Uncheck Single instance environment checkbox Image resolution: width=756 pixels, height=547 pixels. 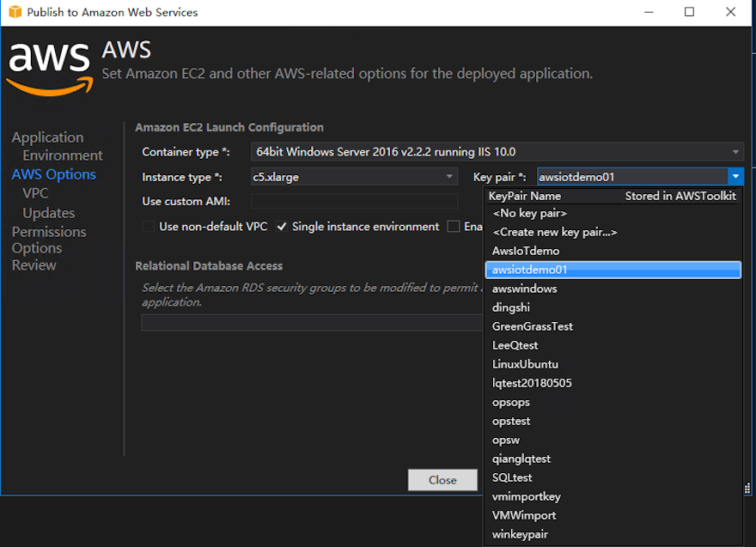pyautogui.click(x=282, y=227)
